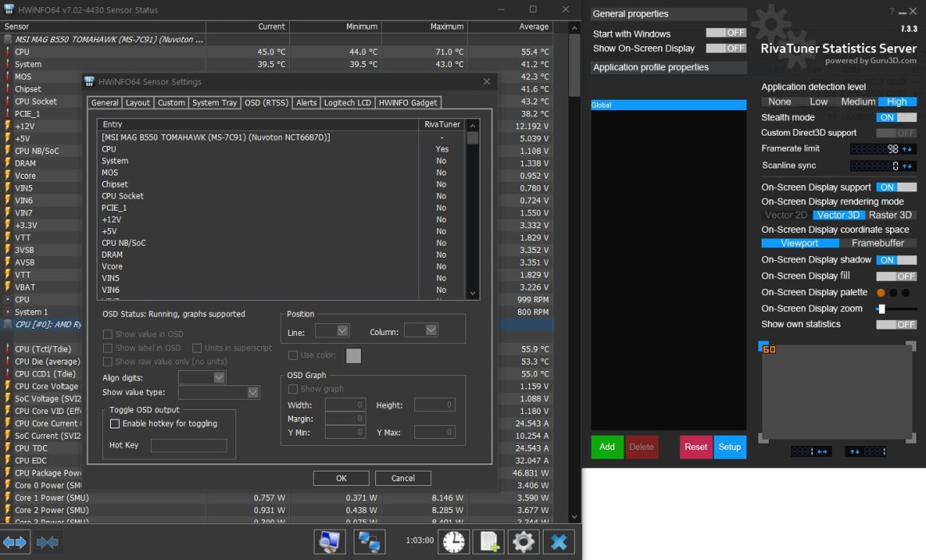Click RivaTuner help question mark icon

pos(892,11)
